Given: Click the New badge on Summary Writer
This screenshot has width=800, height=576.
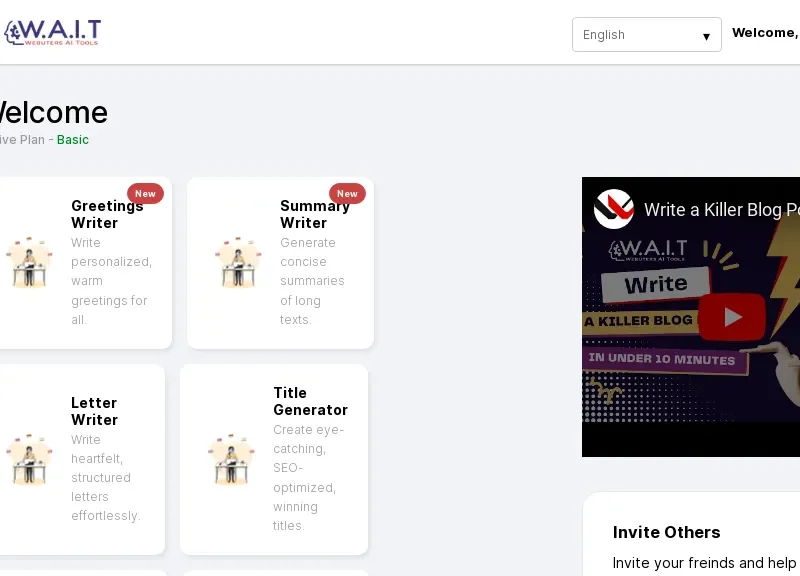Looking at the screenshot, I should 347,193.
